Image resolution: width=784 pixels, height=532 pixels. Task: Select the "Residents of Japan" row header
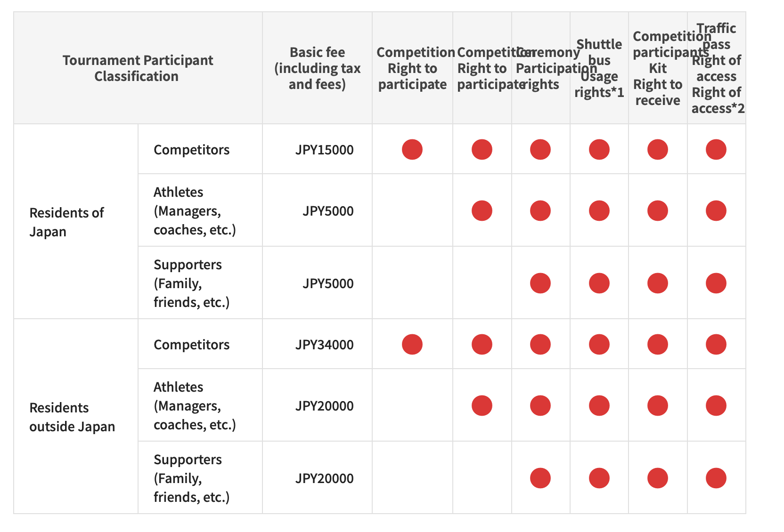tap(66, 222)
